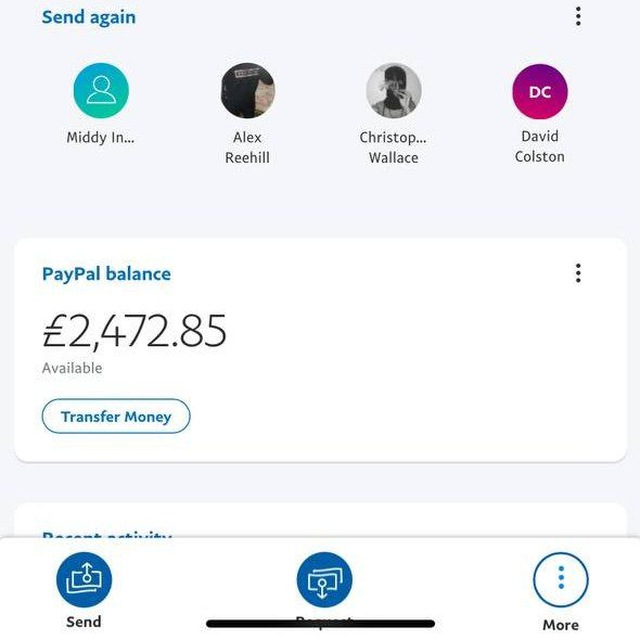This screenshot has width=640, height=640.
Task: Open the Send again heading link
Action: pos(89,17)
